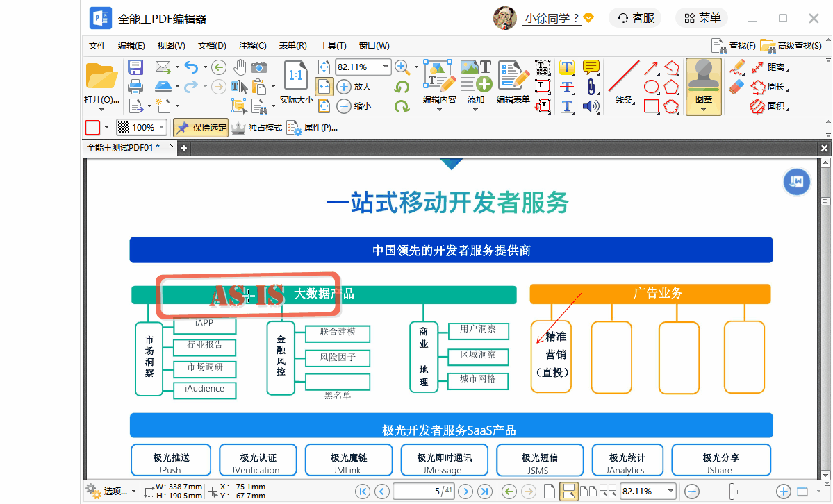Expand the 100% opacity dropdown
The height and width of the screenshot is (504, 833).
click(x=162, y=128)
